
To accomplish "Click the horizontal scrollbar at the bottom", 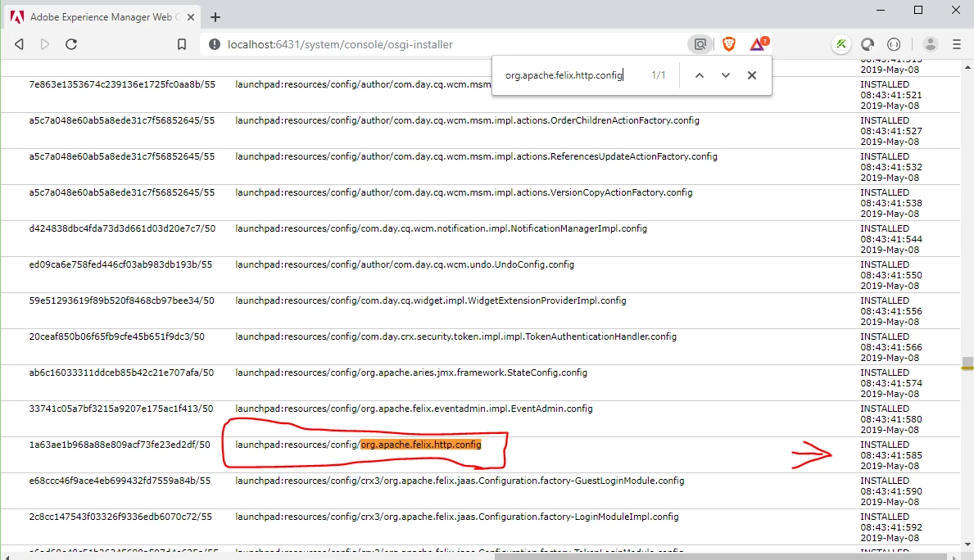I will 721,556.
